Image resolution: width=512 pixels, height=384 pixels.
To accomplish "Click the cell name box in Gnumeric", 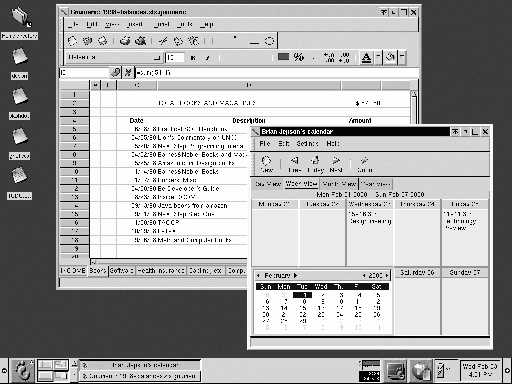I will coord(85,72).
